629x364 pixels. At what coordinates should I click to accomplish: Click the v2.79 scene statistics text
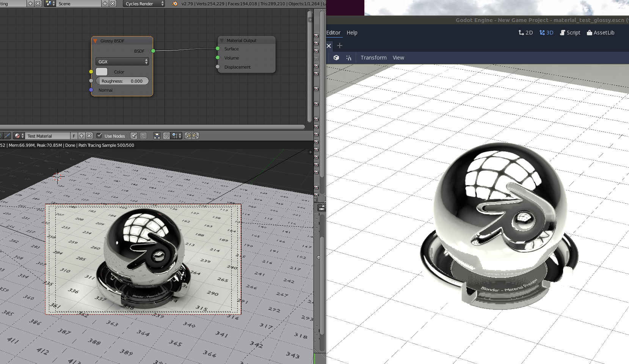253,4
